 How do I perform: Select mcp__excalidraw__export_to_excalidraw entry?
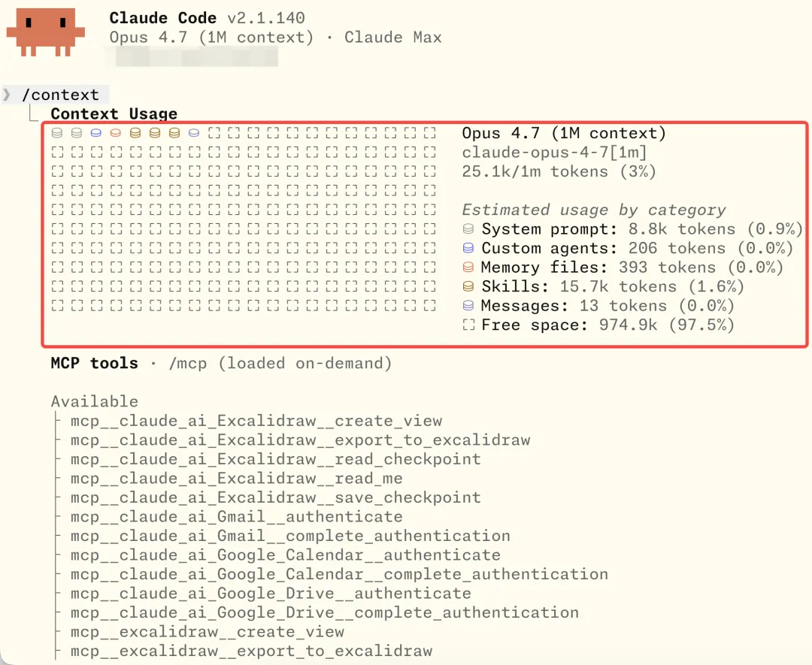click(x=251, y=651)
